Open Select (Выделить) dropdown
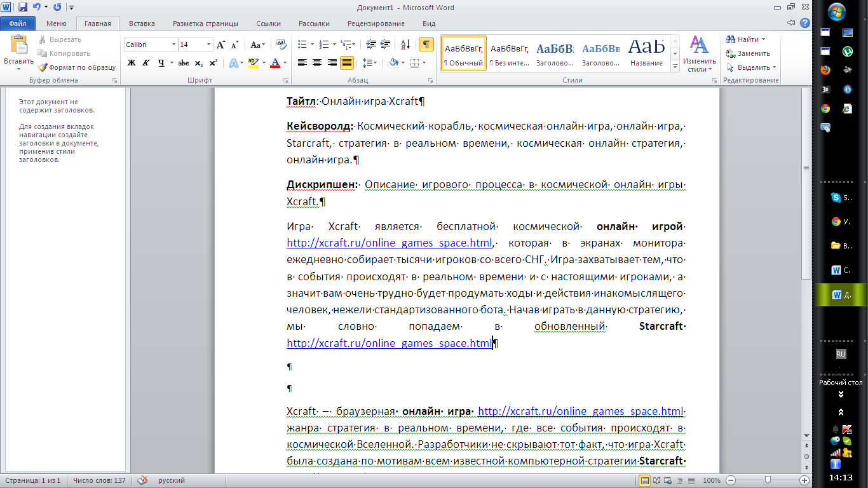 pyautogui.click(x=751, y=67)
